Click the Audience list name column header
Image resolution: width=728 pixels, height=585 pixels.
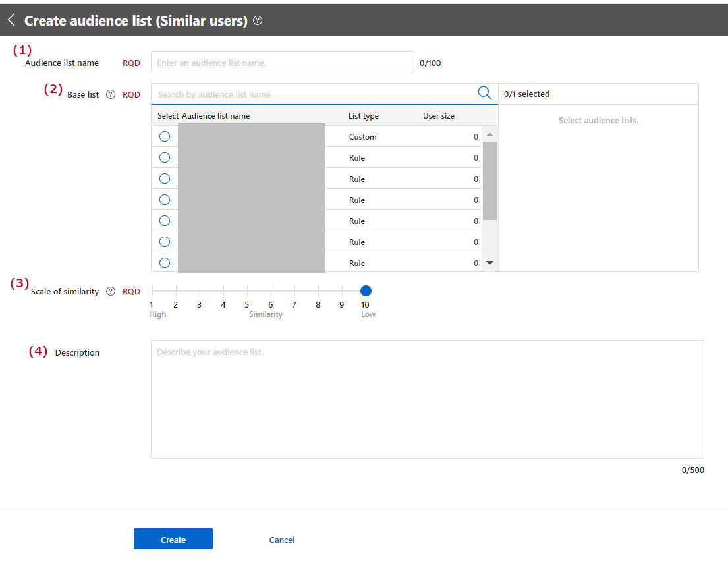pos(216,115)
